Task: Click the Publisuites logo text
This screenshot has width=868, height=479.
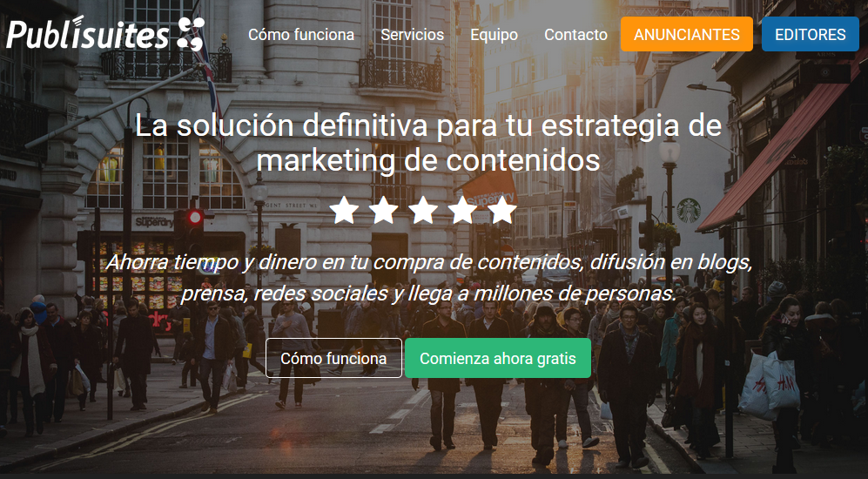Action: (87, 34)
